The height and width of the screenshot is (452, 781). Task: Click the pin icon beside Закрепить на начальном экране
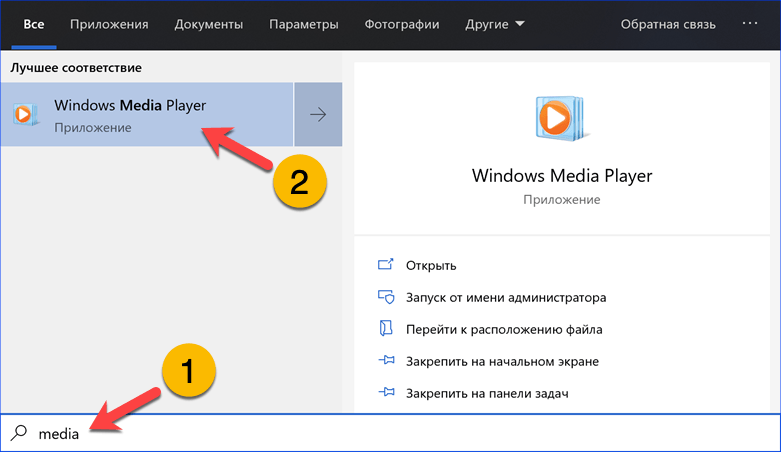pos(387,360)
